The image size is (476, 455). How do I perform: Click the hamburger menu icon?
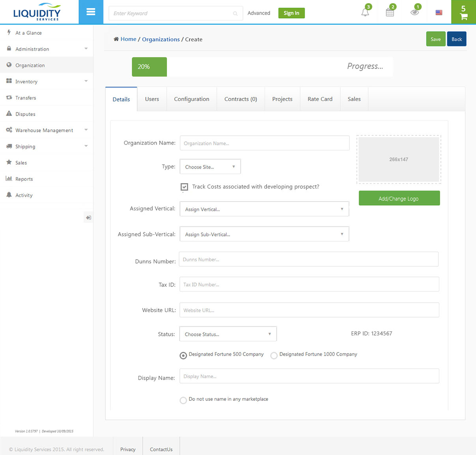pyautogui.click(x=91, y=12)
